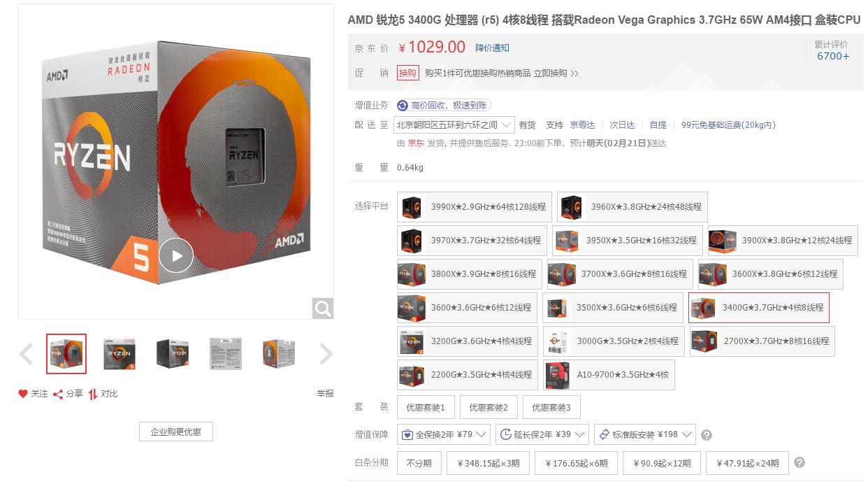Viewport: 868px width, 484px height.
Task: Click the heart 关注 icon
Action: (x=23, y=394)
